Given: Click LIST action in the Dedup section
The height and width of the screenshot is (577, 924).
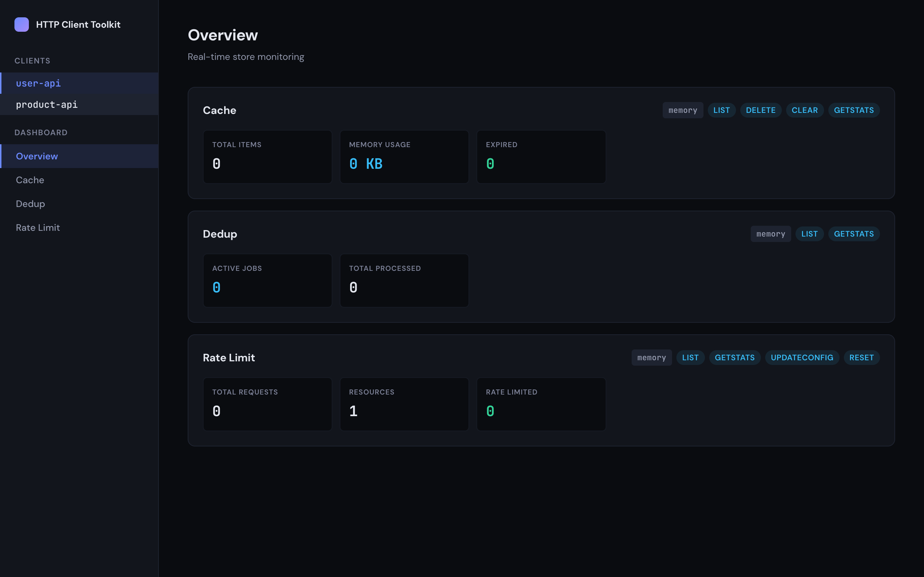Looking at the screenshot, I should tap(810, 234).
